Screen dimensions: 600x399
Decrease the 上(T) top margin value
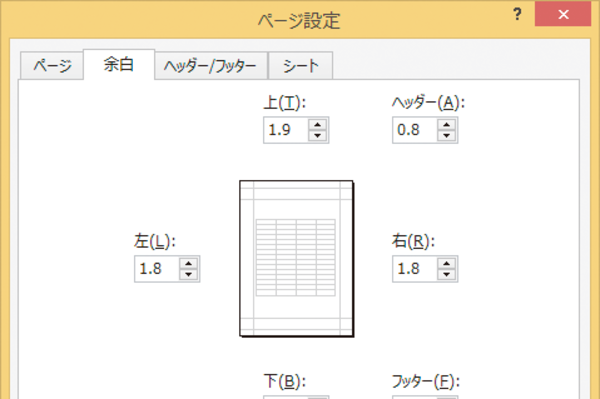(317, 136)
